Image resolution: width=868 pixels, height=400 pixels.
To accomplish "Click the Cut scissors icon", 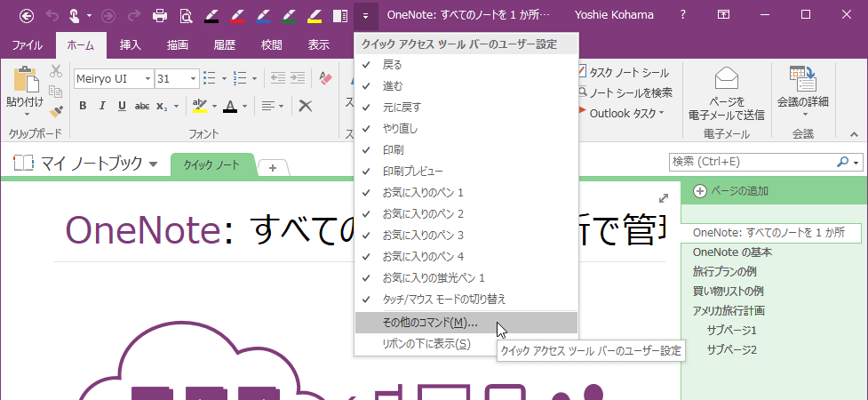I will point(55,71).
